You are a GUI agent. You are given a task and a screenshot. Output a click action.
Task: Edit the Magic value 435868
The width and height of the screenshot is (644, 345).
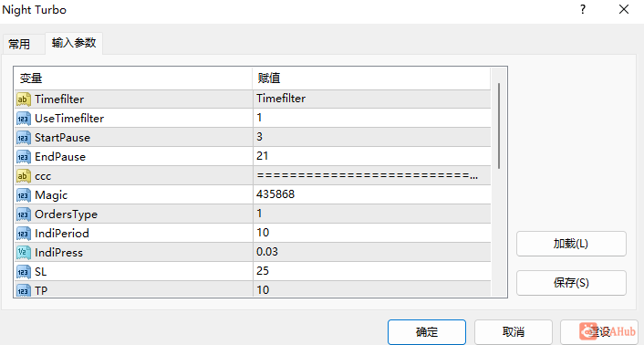click(x=371, y=194)
